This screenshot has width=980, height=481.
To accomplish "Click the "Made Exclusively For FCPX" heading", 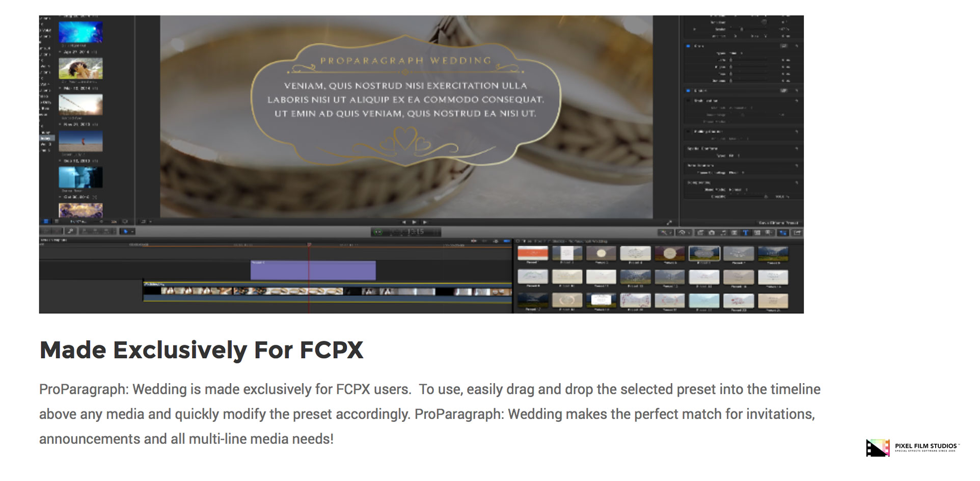I will coord(202,350).
